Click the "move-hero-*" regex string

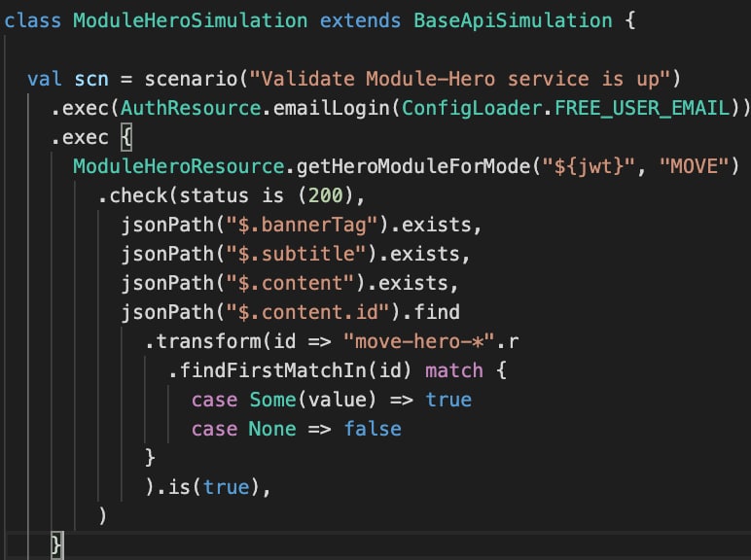tap(419, 342)
